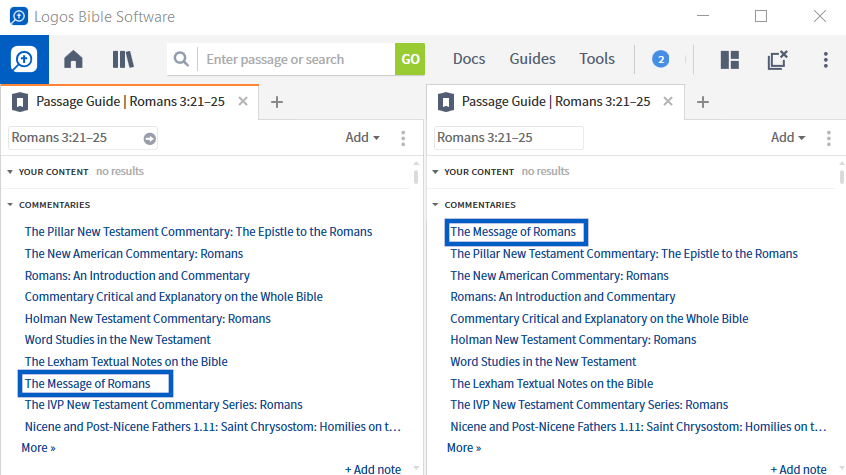Open the Layouts panel icon

click(729, 60)
